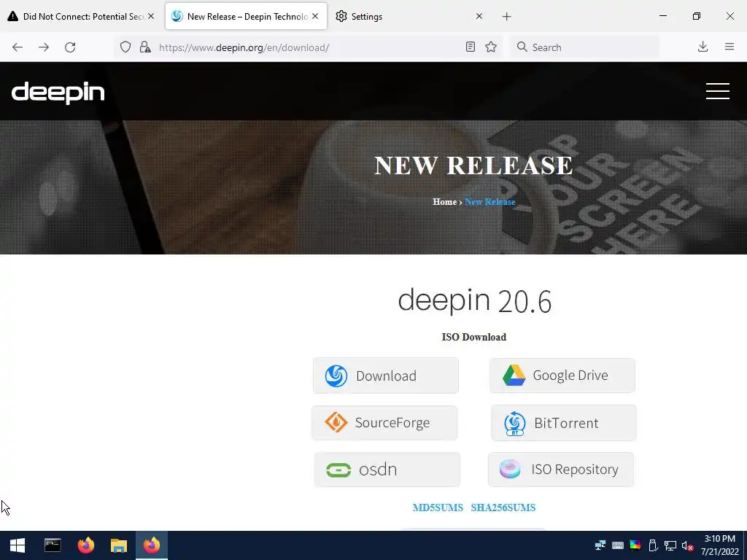
Task: Open Command Prompt from taskbar
Action: tap(53, 545)
